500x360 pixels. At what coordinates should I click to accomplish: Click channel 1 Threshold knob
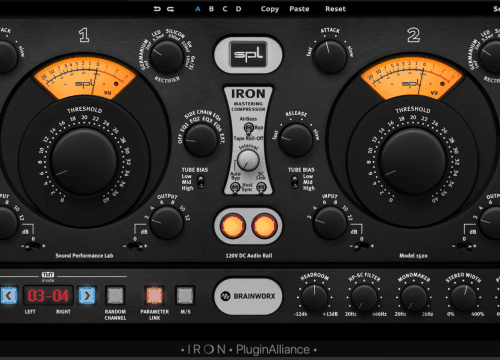84,162
